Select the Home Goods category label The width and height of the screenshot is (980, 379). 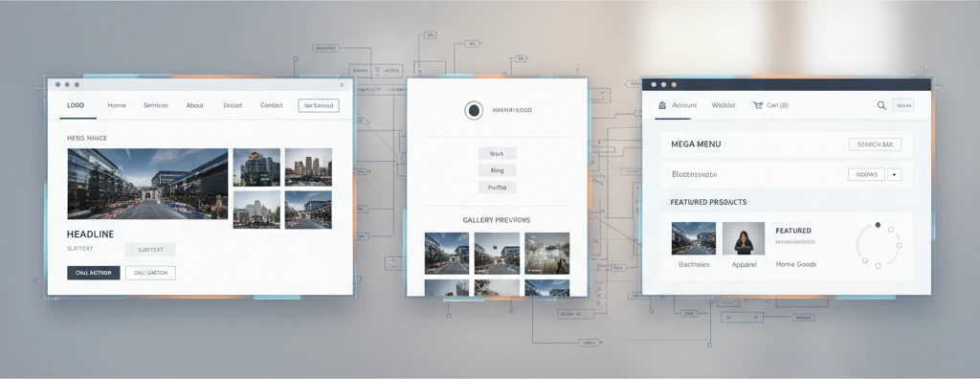point(796,264)
